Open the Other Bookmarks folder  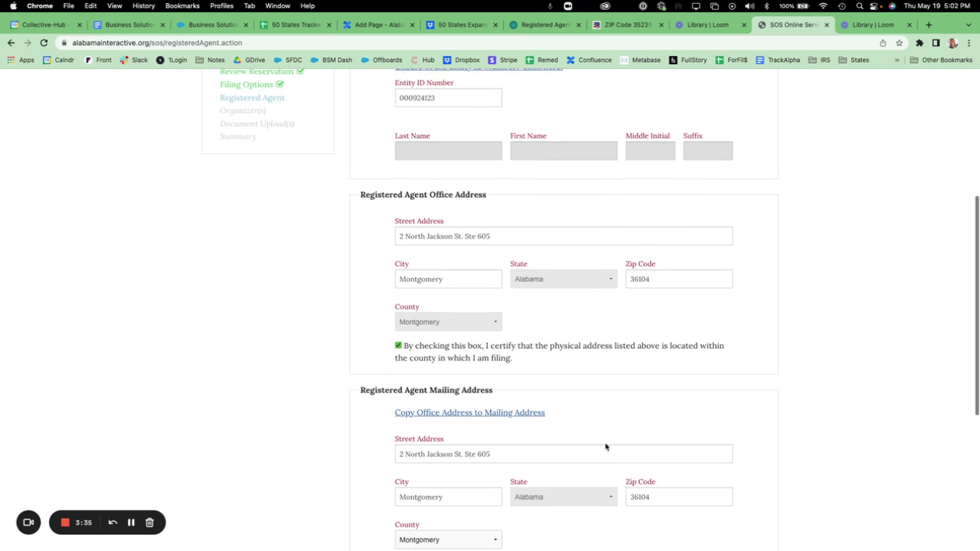click(940, 60)
